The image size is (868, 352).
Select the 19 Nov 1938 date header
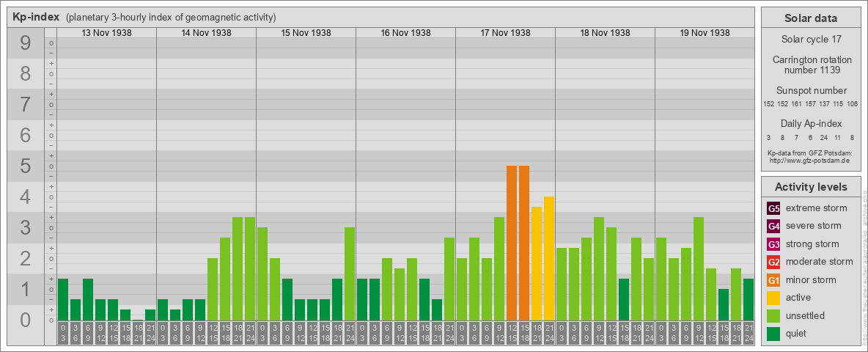click(704, 33)
